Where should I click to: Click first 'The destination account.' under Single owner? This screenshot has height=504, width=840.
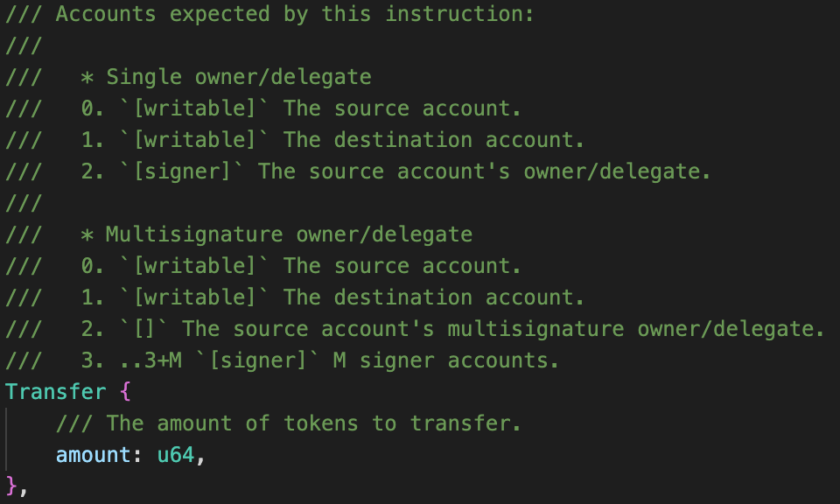click(x=433, y=140)
